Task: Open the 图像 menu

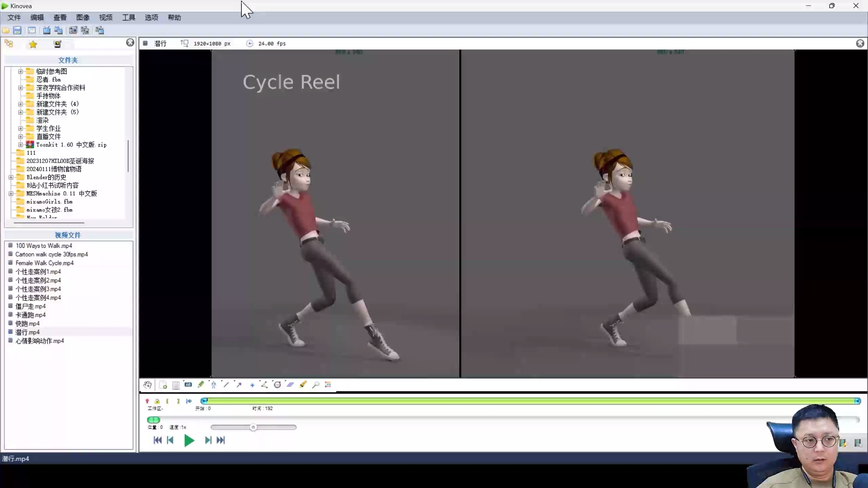Action: tap(82, 18)
